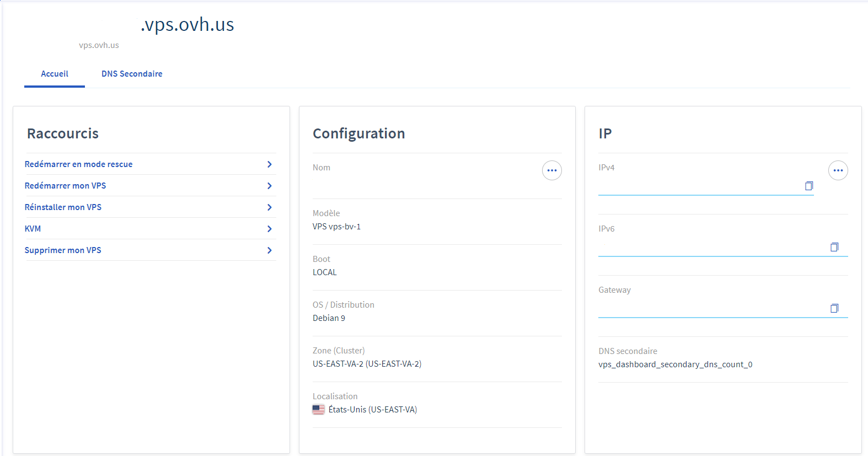868x456 pixels.
Task: Click chevron beside Supprimer mon VPS
Action: click(x=270, y=250)
